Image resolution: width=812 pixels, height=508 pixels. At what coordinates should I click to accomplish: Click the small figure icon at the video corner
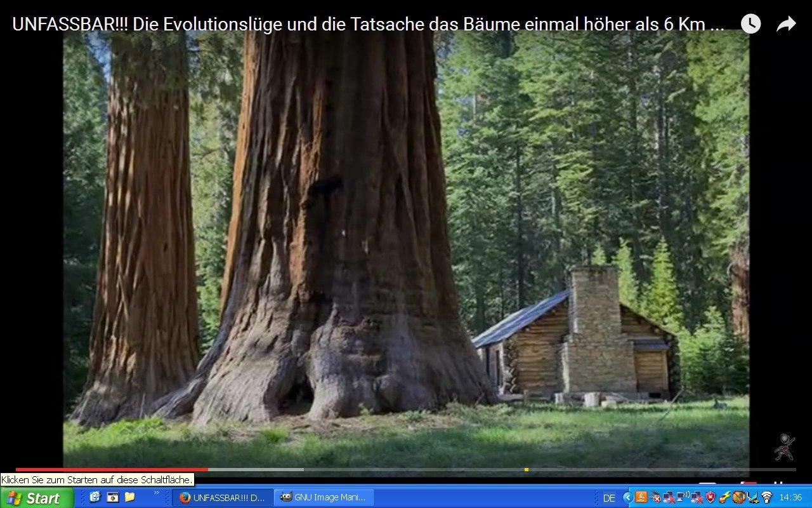coord(784,446)
